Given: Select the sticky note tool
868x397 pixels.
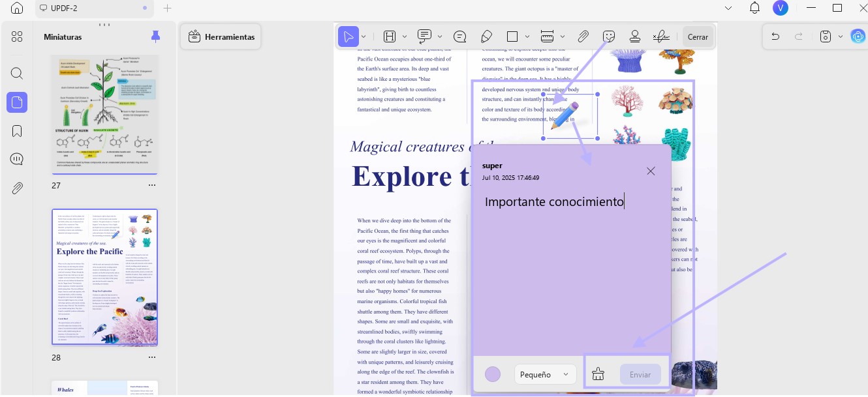Looking at the screenshot, I should [x=459, y=37].
